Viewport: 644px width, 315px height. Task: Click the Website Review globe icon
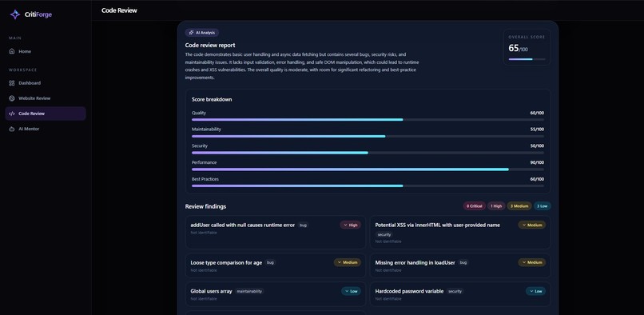(x=12, y=98)
